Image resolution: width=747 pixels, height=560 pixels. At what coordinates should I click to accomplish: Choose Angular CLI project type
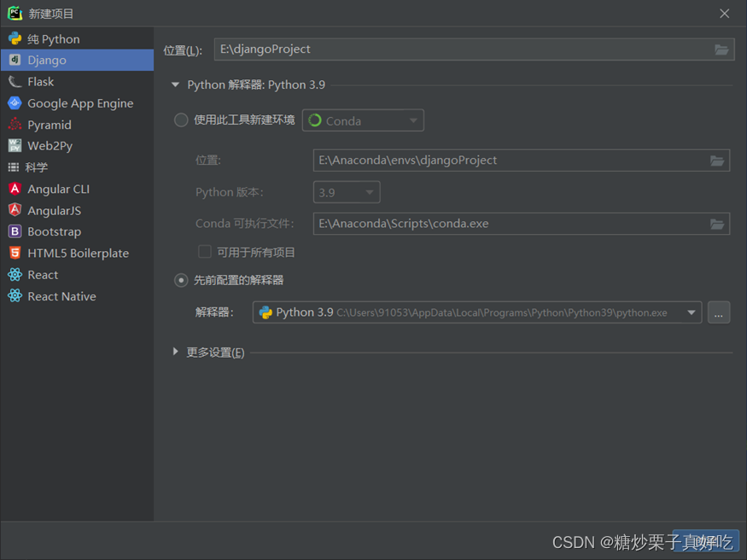pos(77,189)
